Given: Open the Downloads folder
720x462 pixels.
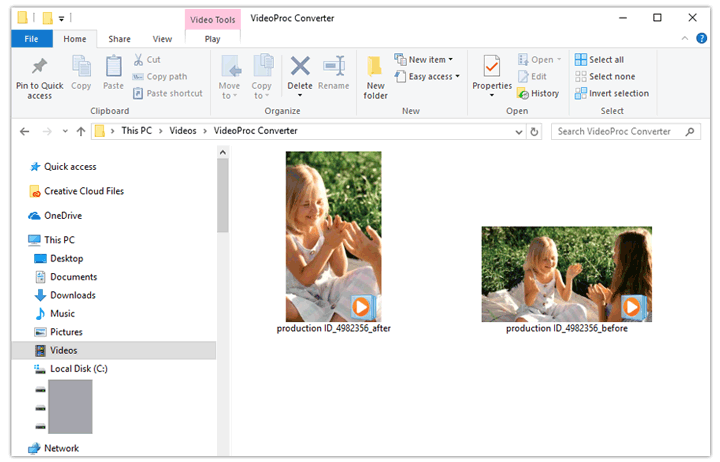Looking at the screenshot, I should [65, 295].
